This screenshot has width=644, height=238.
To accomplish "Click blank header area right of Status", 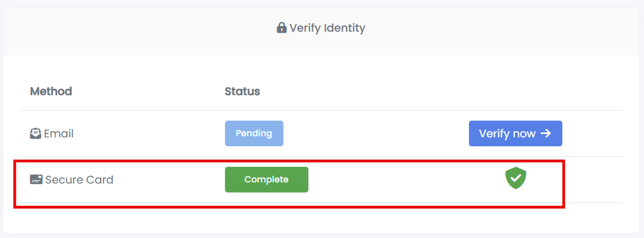I will 411,91.
